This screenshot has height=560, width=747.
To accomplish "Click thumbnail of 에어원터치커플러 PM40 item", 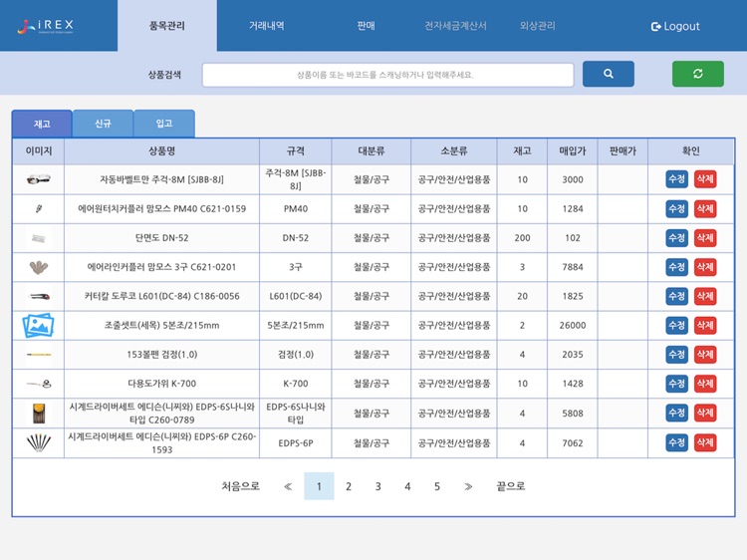I will pos(39,208).
